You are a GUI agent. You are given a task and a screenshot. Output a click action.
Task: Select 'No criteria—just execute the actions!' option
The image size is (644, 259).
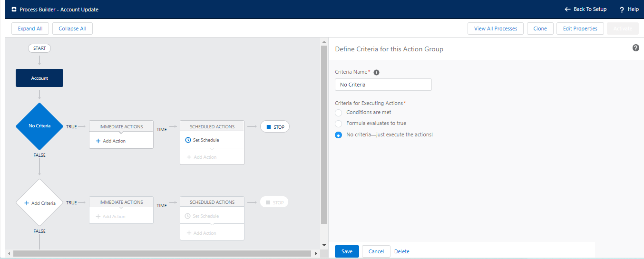(338, 135)
